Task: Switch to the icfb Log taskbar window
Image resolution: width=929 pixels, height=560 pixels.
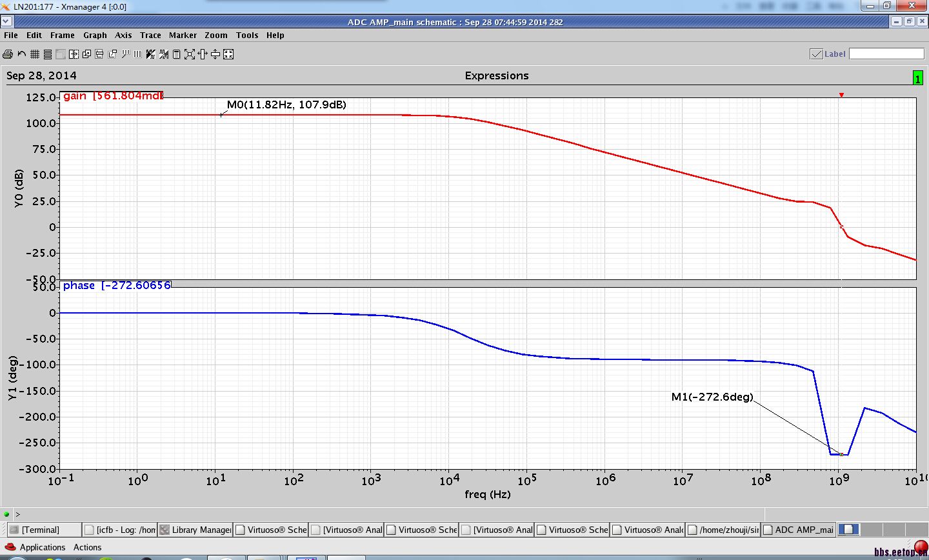Action: pos(120,530)
